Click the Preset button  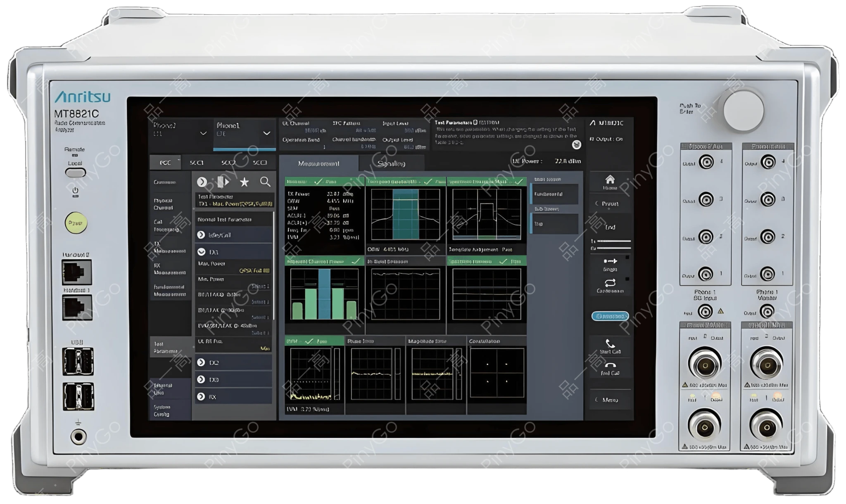[x=610, y=204]
